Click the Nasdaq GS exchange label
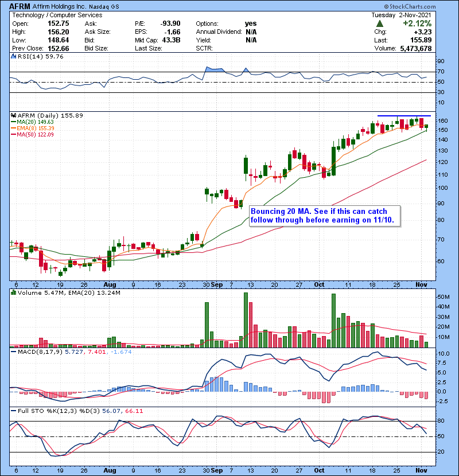459x476 pixels. pos(104,6)
